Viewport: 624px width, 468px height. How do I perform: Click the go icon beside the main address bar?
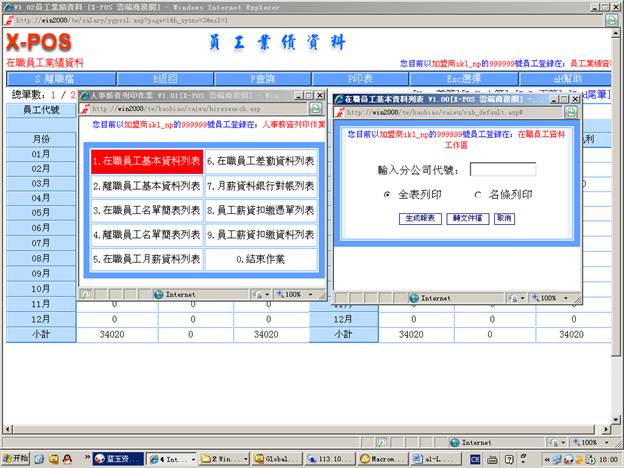[x=611, y=19]
